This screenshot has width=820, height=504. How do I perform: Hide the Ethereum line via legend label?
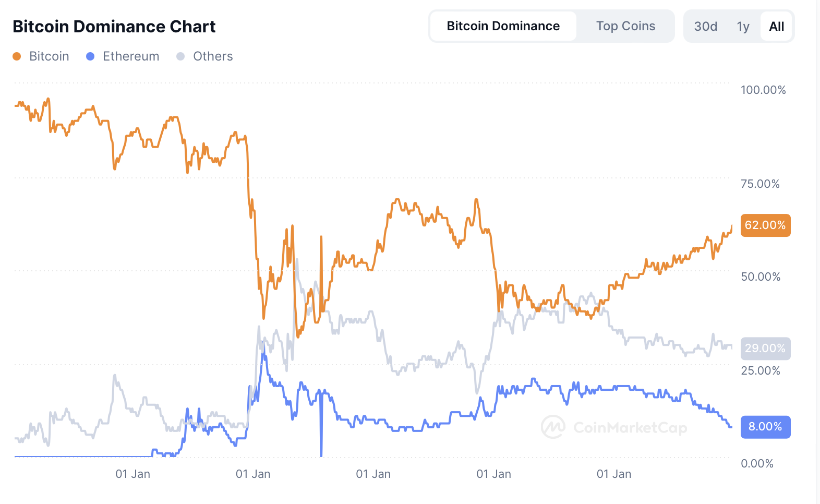tap(130, 56)
